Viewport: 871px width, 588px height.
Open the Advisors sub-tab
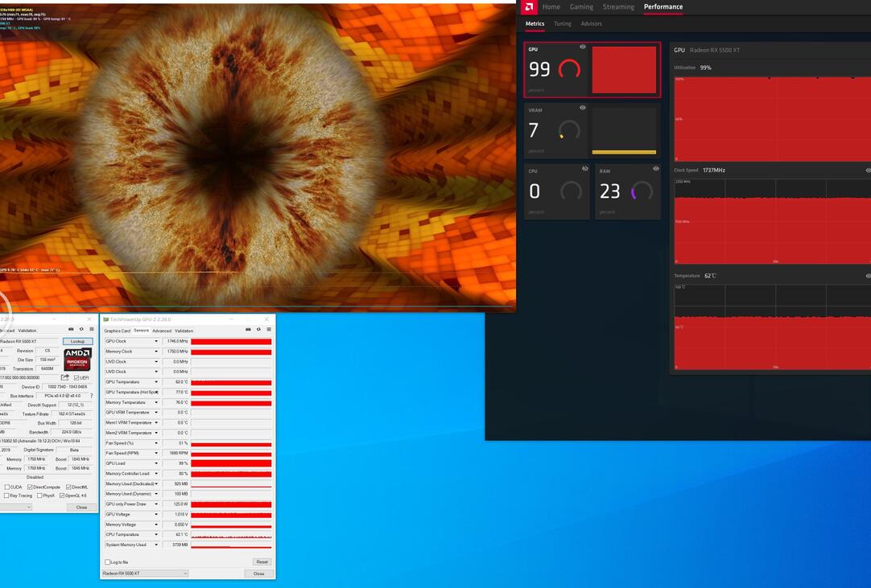591,23
